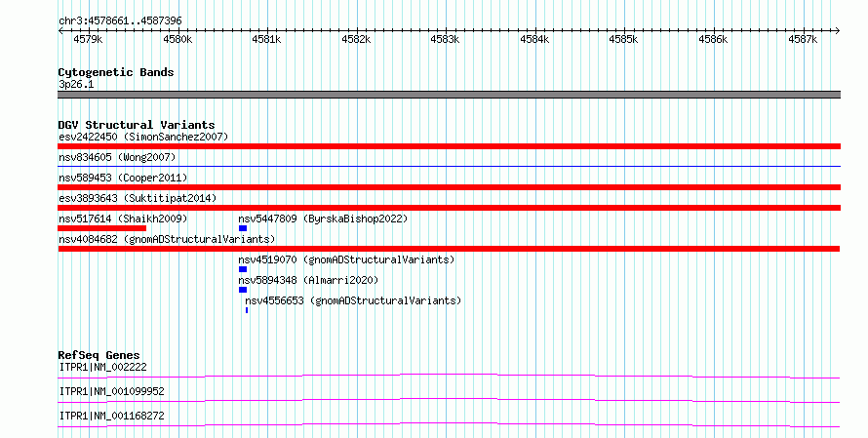
Task: Click the short red nsv517614 variant bar
Action: 101,228
